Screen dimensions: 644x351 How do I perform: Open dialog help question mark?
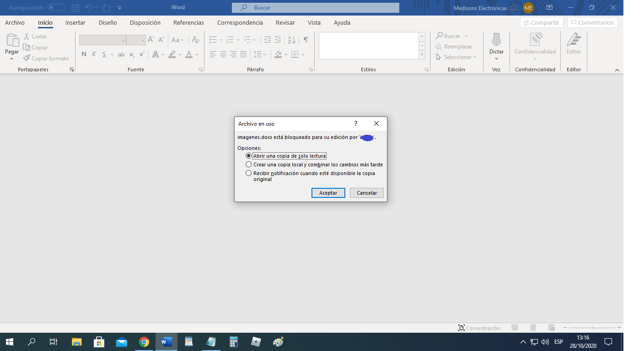(356, 123)
